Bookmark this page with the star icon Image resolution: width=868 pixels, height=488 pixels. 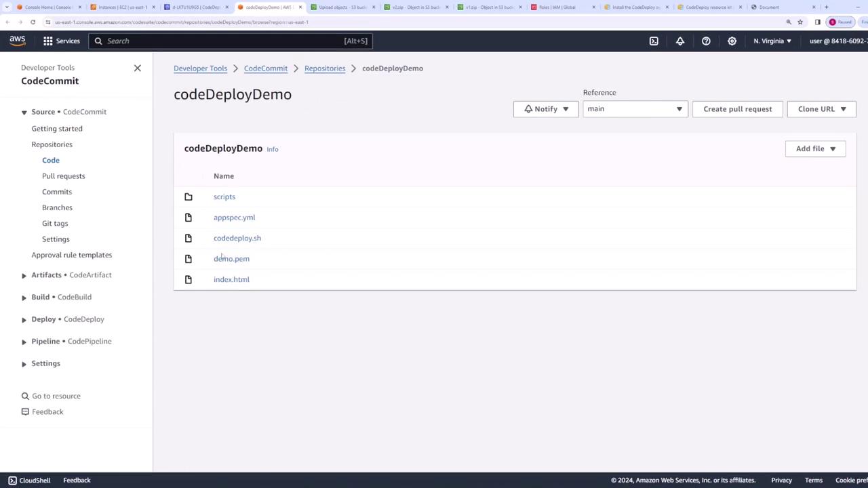[800, 22]
